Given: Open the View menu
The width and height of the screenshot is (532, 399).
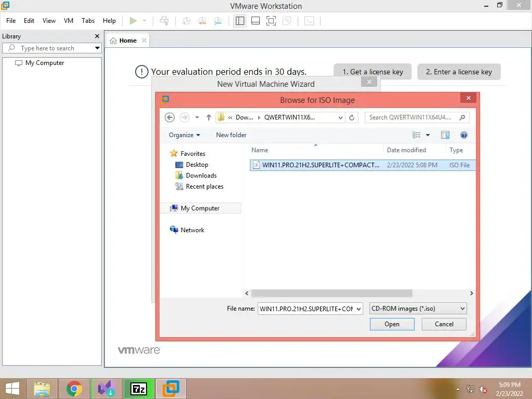Looking at the screenshot, I should pos(49,21).
